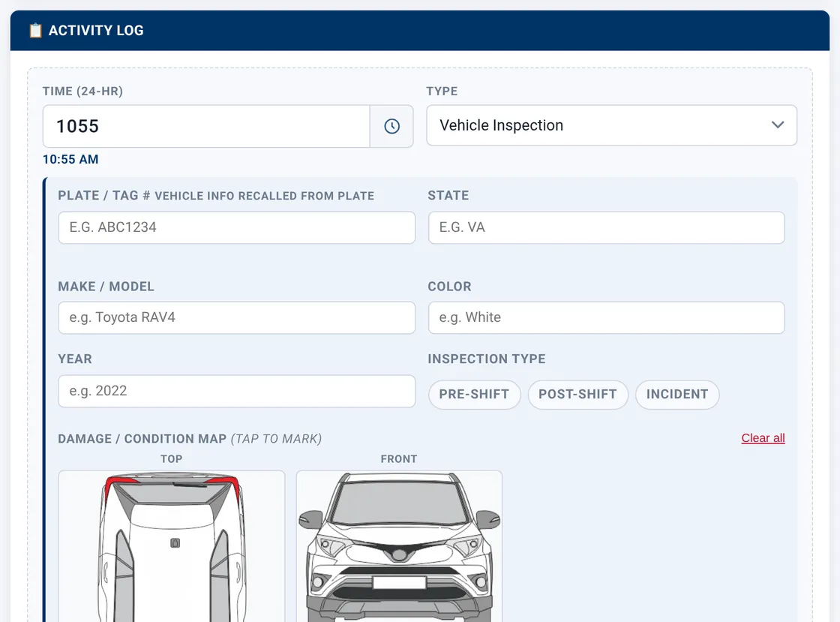840x622 pixels.
Task: Focus the Time (24-HR) input field
Action: (206, 127)
